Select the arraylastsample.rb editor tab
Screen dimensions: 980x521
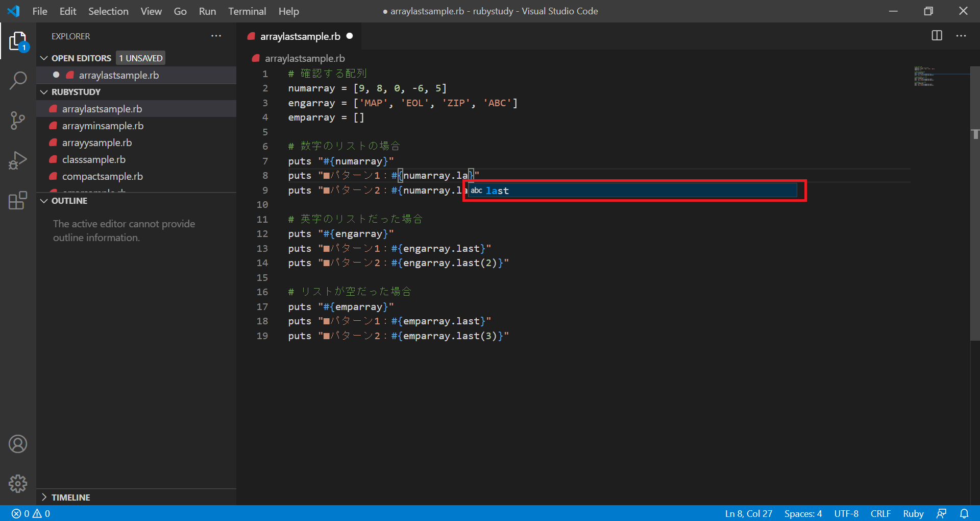click(300, 36)
